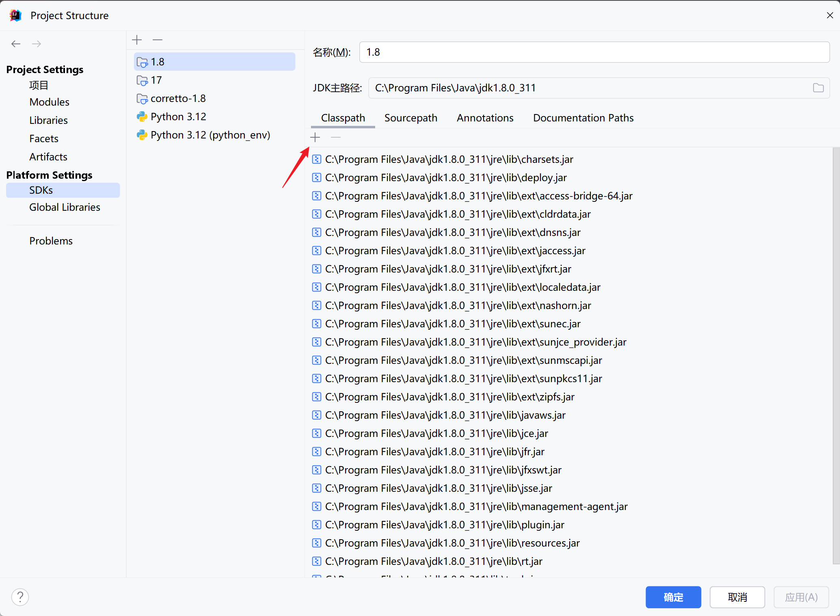The height and width of the screenshot is (616, 840).
Task: Click the remove SDK minus icon
Action: [x=158, y=40]
